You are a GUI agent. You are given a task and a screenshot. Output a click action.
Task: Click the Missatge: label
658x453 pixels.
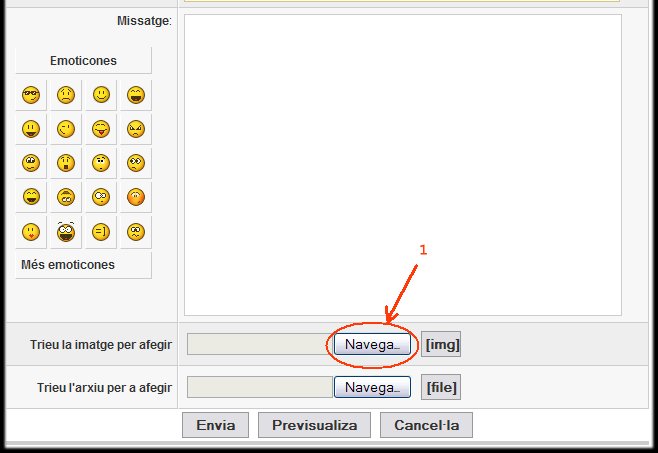[144, 21]
